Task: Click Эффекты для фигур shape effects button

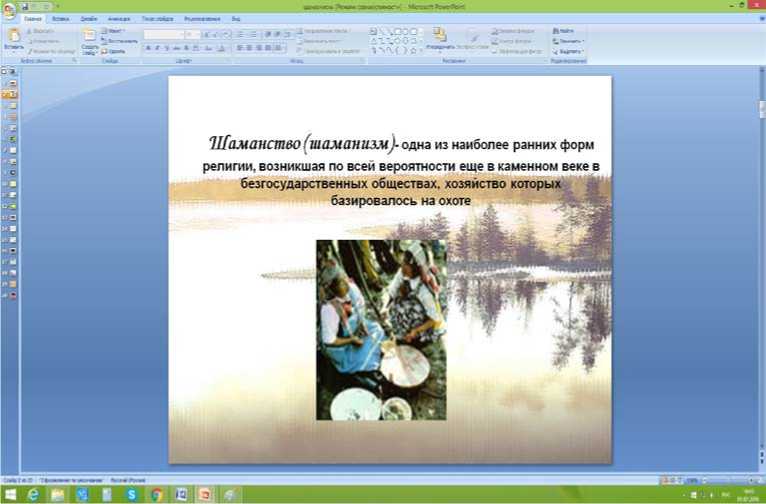Action: (x=517, y=51)
